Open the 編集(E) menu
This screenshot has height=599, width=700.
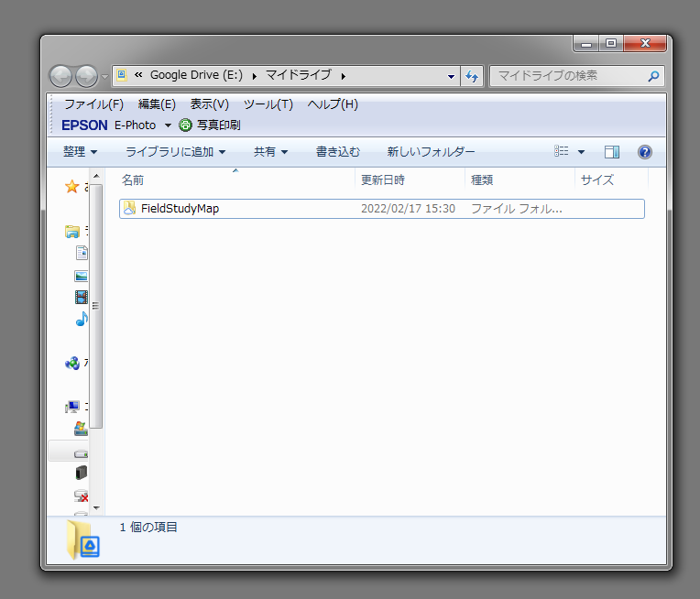pyautogui.click(x=157, y=104)
